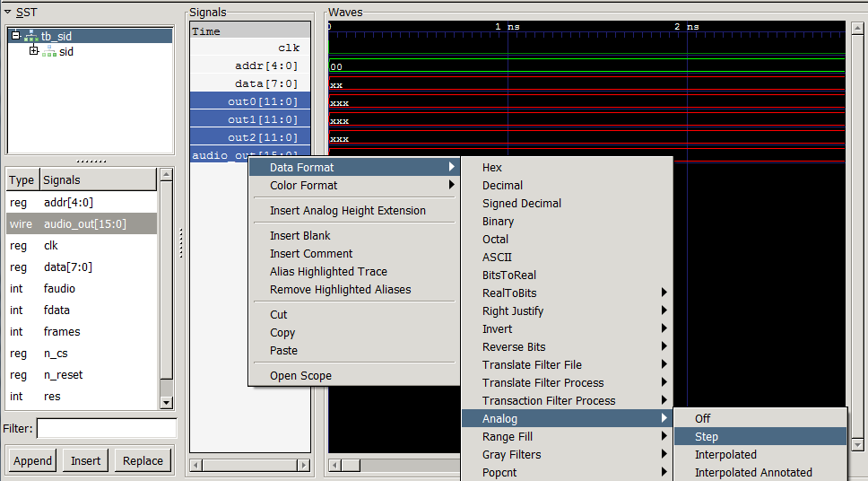Select n_reset in the signals list
Viewport: 868px width, 481px height.
[x=63, y=375]
